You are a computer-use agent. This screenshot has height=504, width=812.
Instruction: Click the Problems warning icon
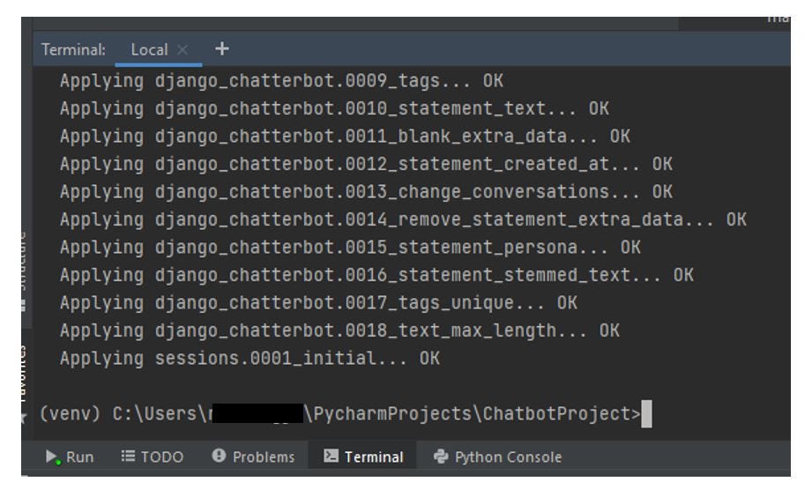coord(218,456)
